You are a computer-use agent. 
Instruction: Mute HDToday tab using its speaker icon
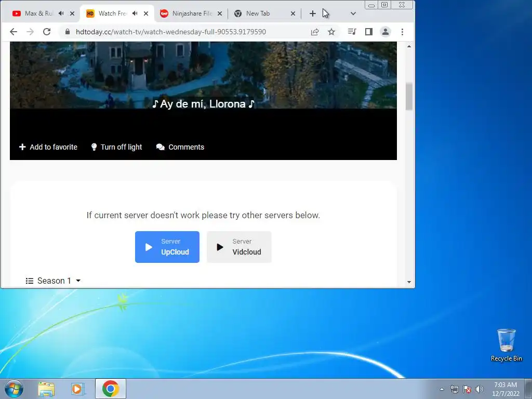pyautogui.click(x=135, y=14)
